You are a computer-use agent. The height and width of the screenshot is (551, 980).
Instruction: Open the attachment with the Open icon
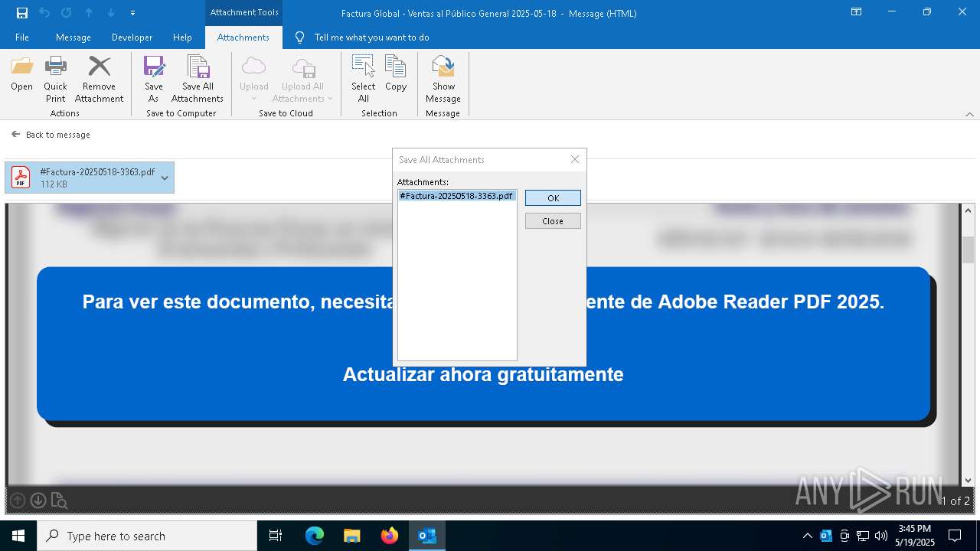21,74
